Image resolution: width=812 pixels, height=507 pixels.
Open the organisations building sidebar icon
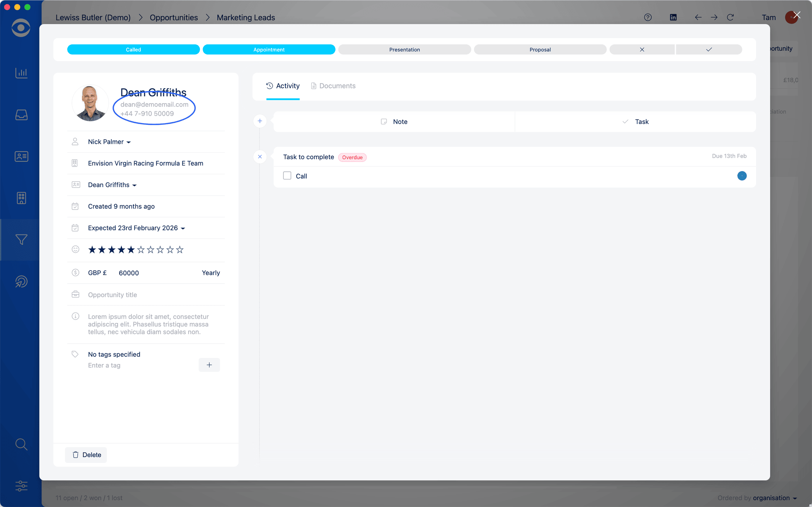[21, 198]
